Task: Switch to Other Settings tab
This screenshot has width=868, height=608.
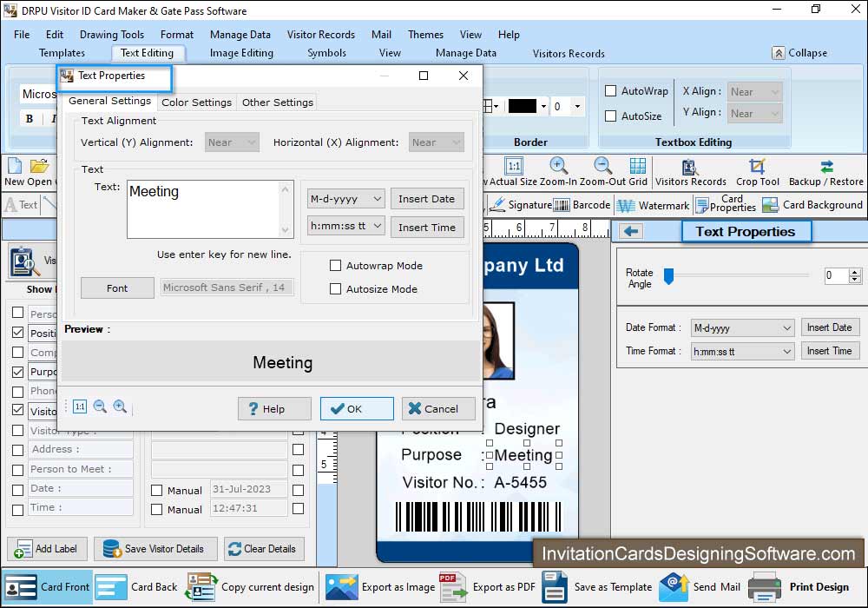Action: [278, 102]
